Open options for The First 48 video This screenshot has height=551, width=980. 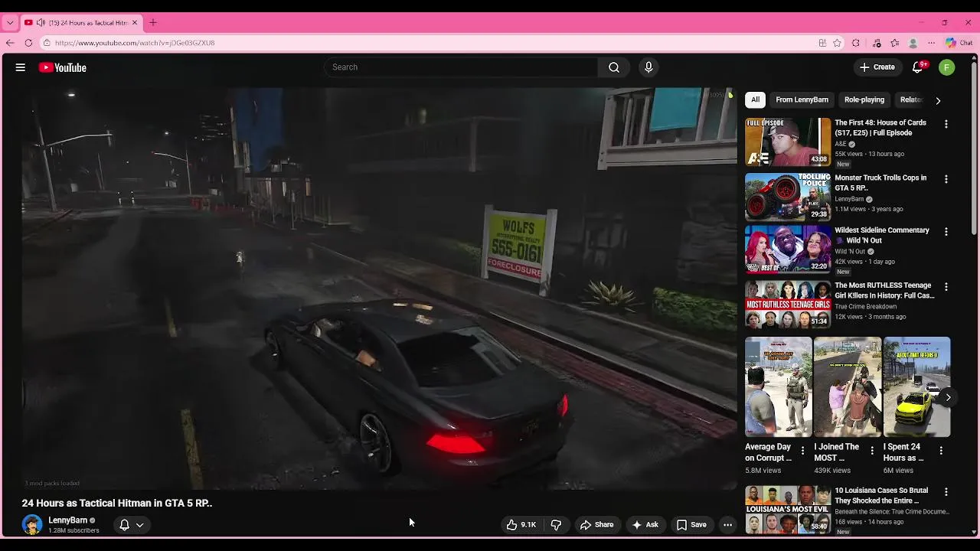click(946, 124)
